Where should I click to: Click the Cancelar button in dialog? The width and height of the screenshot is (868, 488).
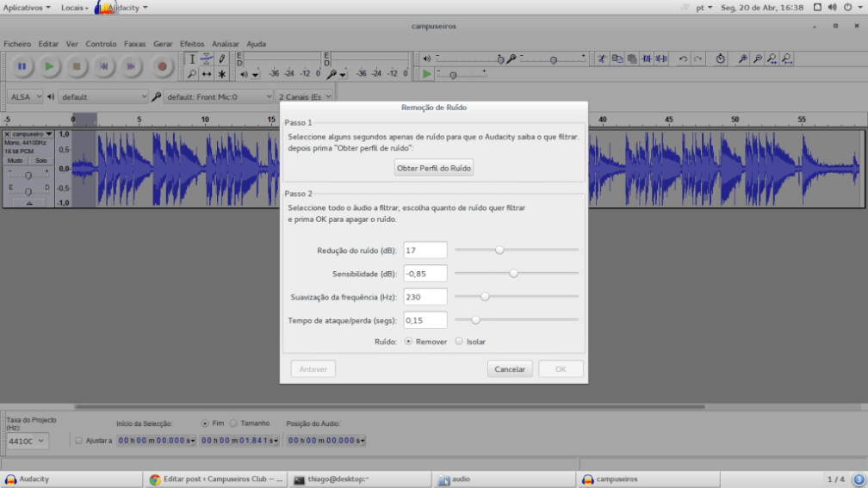tap(510, 369)
